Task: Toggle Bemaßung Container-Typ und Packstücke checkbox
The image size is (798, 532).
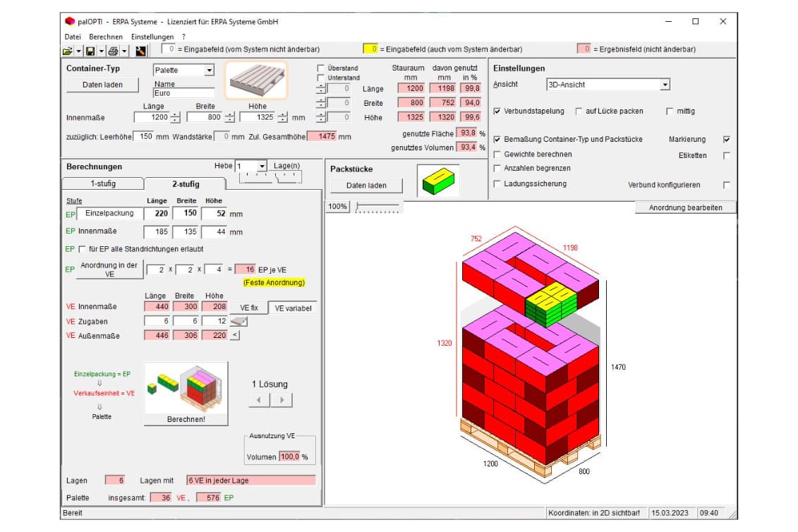Action: [497, 139]
